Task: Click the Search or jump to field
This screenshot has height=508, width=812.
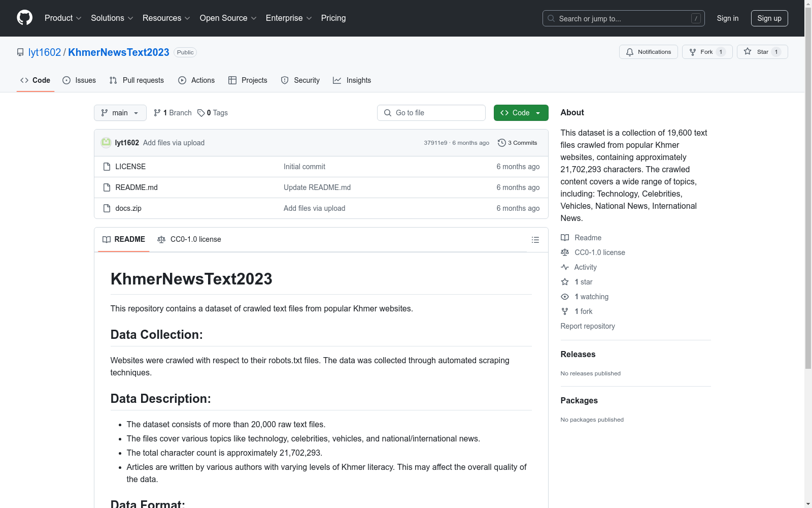Action: tap(624, 18)
